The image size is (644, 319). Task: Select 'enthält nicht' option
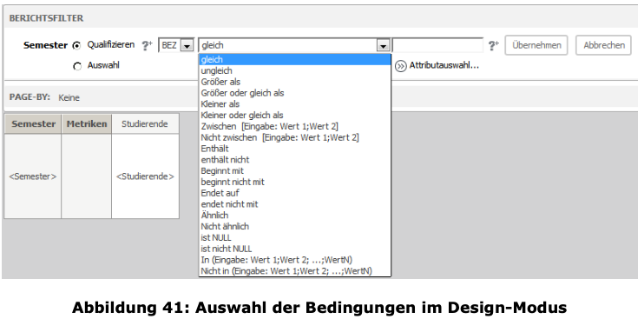[x=294, y=160]
